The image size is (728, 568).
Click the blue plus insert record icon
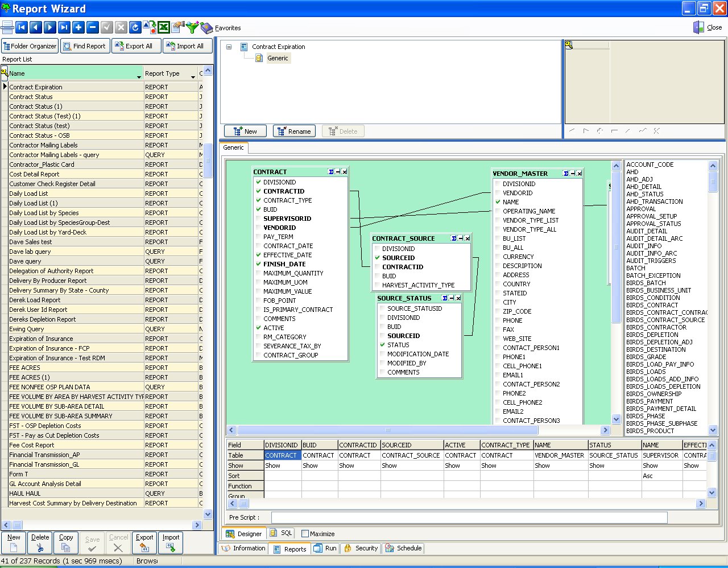pyautogui.click(x=78, y=27)
